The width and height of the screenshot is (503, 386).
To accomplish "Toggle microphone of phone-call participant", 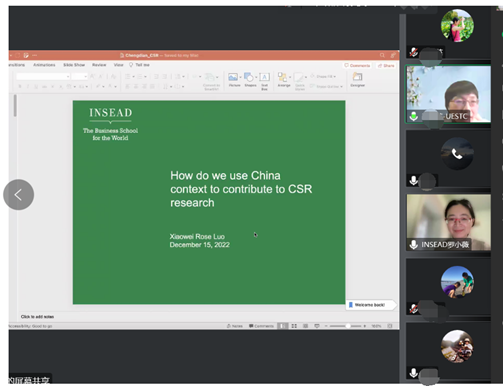I will point(414,180).
